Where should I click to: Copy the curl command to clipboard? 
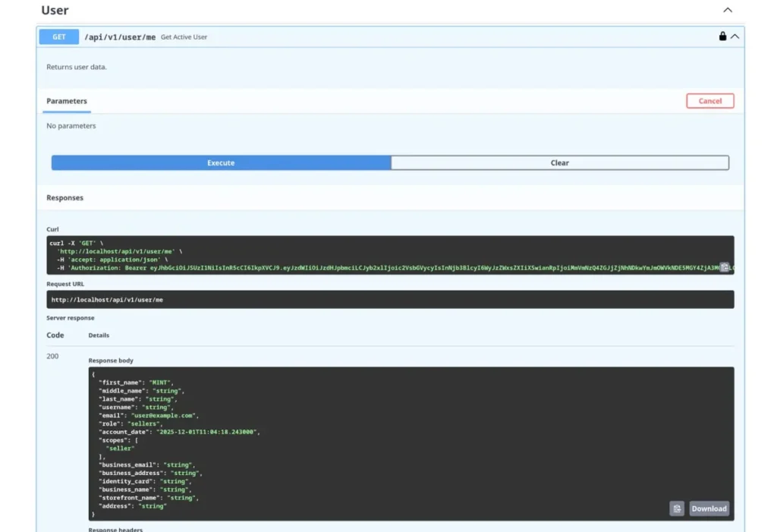[x=725, y=267]
